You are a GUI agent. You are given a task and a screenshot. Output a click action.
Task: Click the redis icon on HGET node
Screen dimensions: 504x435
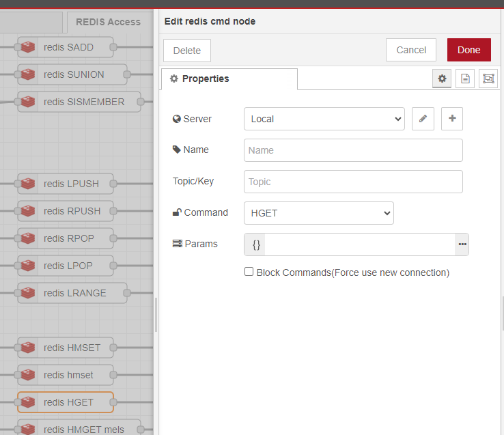[28, 402]
